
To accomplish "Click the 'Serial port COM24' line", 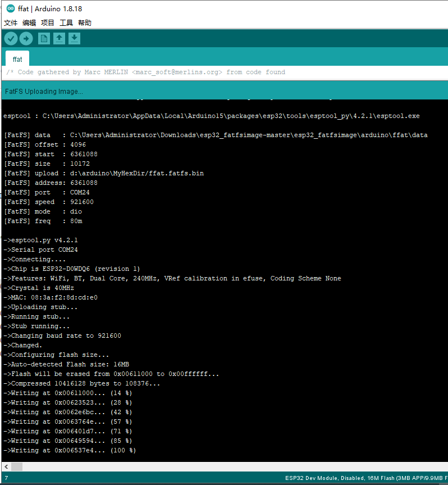I will coord(40,250).
